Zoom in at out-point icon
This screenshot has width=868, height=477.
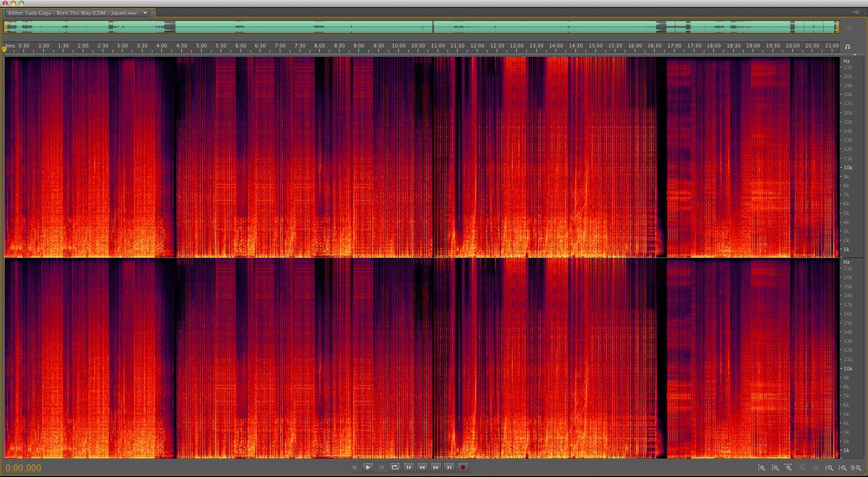pyautogui.click(x=843, y=468)
